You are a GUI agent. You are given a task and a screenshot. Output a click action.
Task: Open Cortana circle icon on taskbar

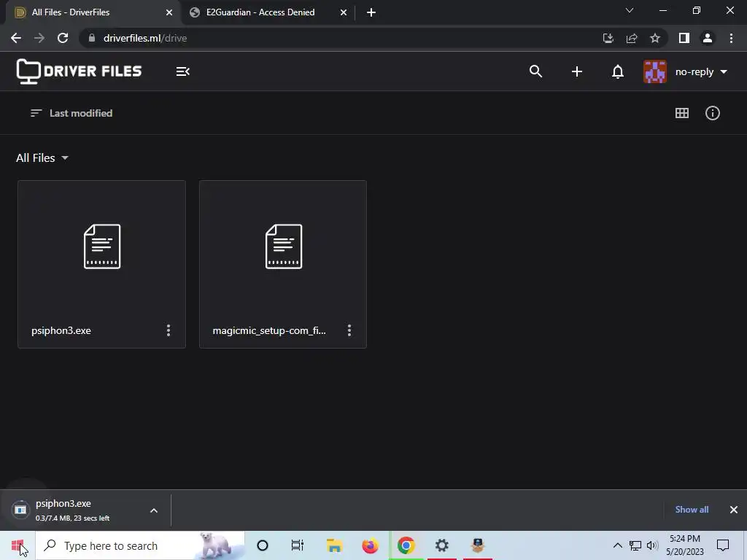263,545
